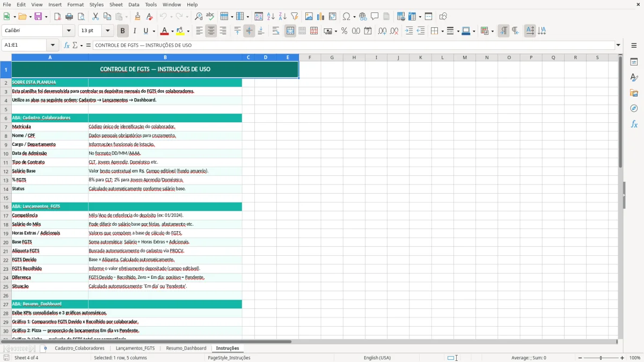Viewport: 644px width, 362px height.
Task: Open Borders dropdown arrow
Action: [x=442, y=31]
